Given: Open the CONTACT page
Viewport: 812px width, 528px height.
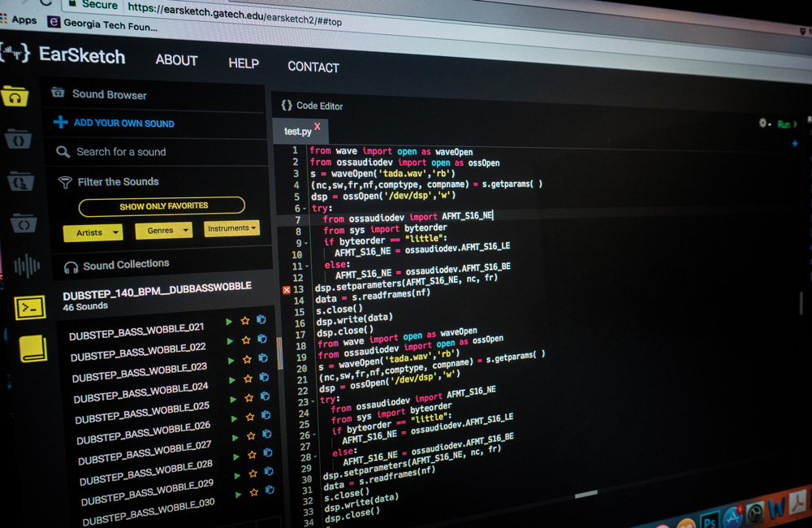Looking at the screenshot, I should pos(313,67).
